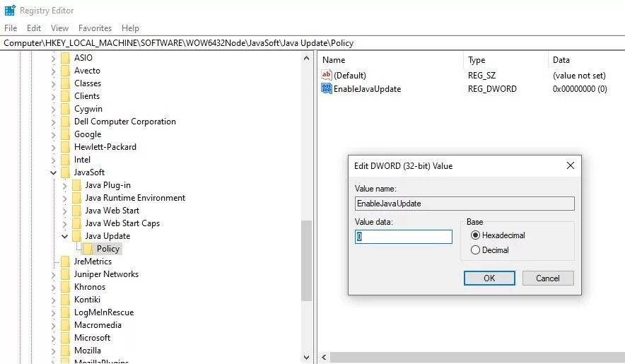Click the Google folder icon
The width and height of the screenshot is (625, 364).
[65, 134]
